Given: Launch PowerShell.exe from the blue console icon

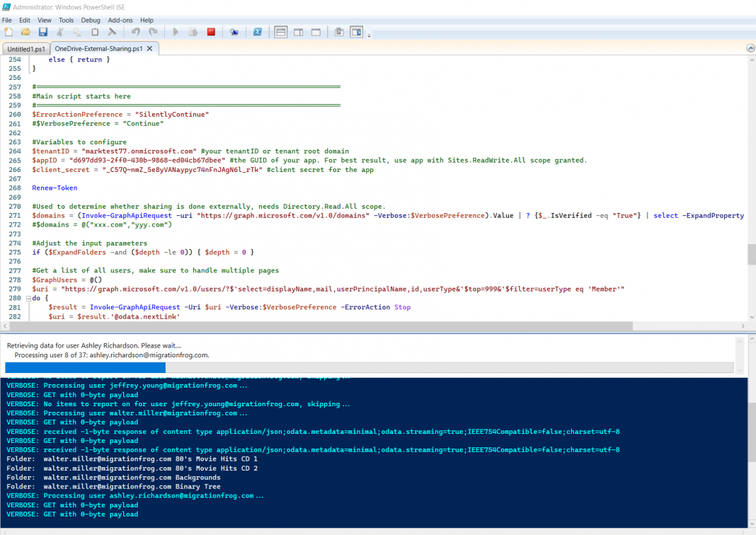Looking at the screenshot, I should (258, 32).
